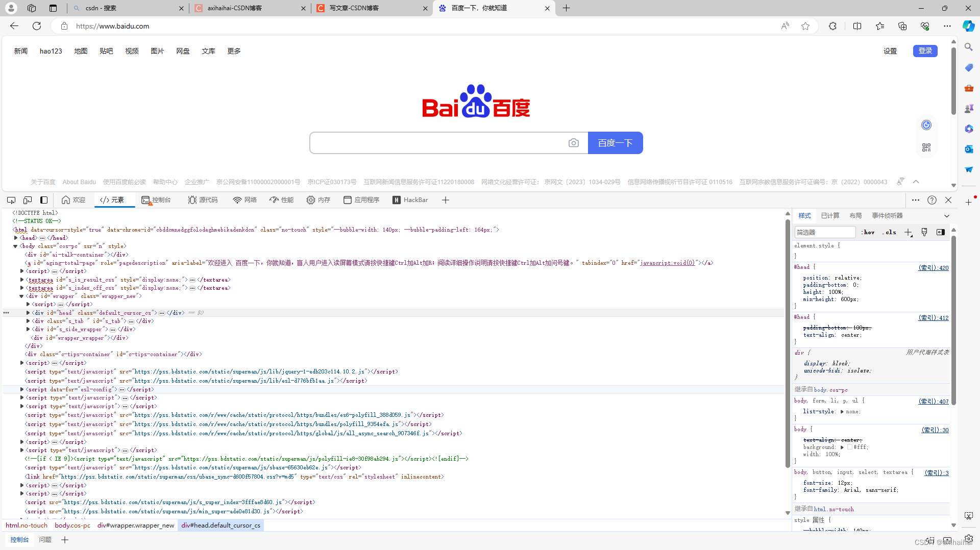Click the camera image-search icon
Viewport: 980px width, 550px height.
pos(574,143)
